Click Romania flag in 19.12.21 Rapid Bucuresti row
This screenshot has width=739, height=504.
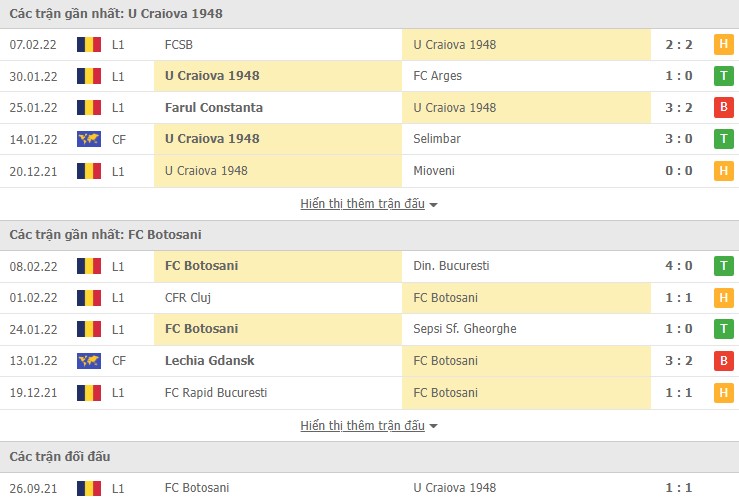[x=89, y=392]
